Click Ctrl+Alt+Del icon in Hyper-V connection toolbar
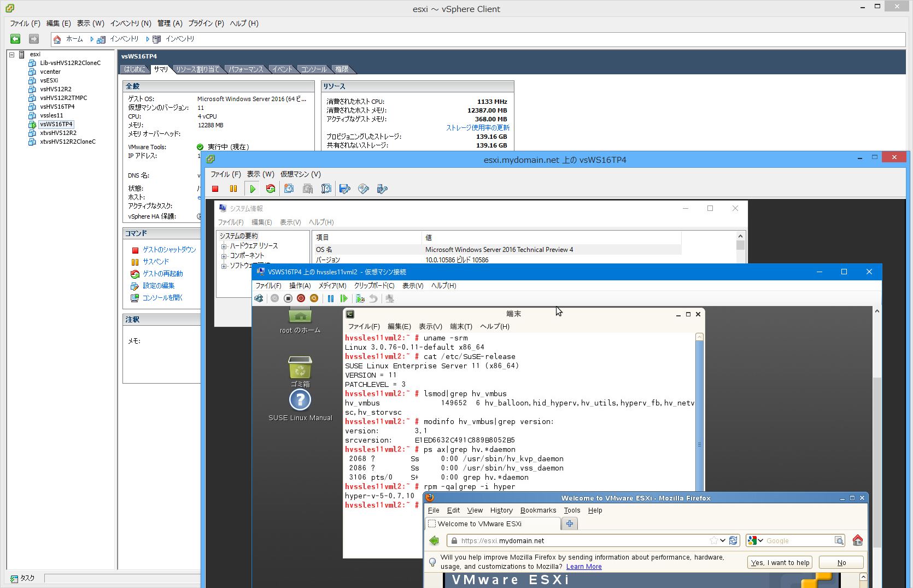 point(259,298)
